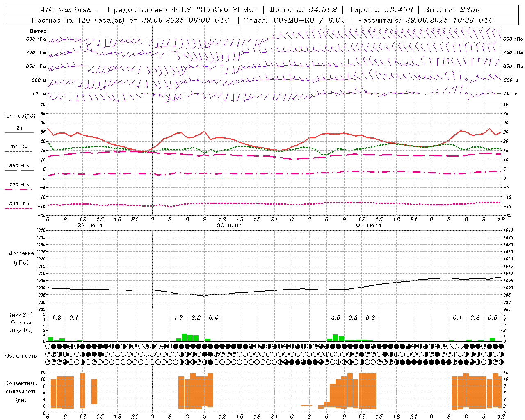Click the Тем-ра(°C) temperature axis label
This screenshot has height=420, width=525.
19,116
